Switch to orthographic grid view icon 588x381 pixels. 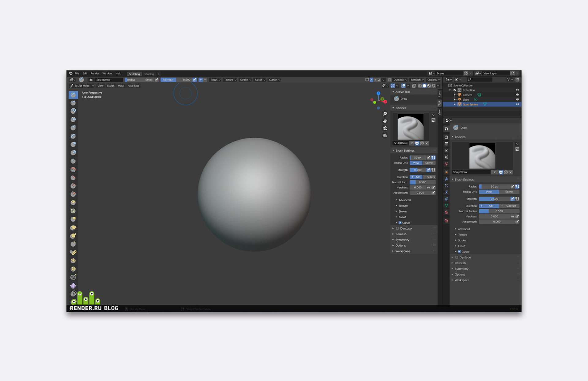385,135
